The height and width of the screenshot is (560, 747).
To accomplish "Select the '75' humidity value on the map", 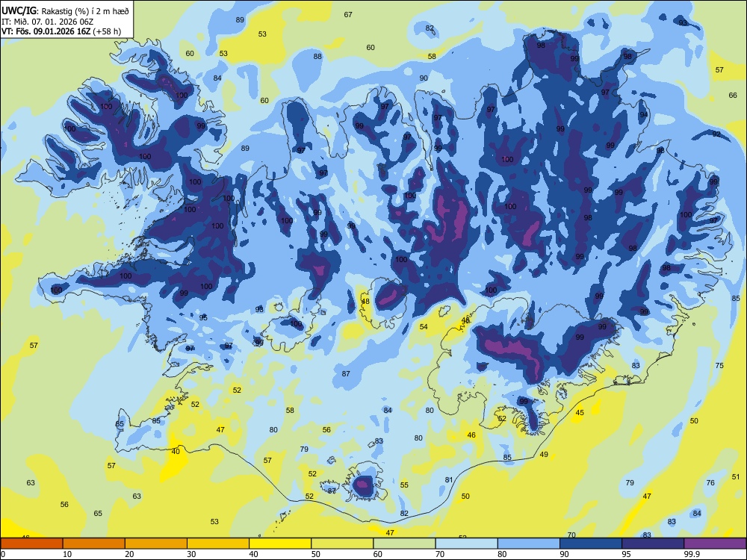I will coord(719,366).
